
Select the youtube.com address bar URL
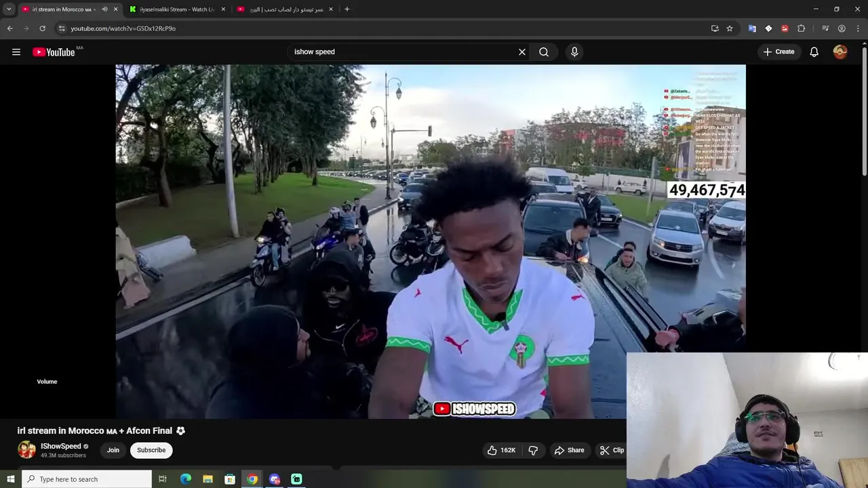123,28
